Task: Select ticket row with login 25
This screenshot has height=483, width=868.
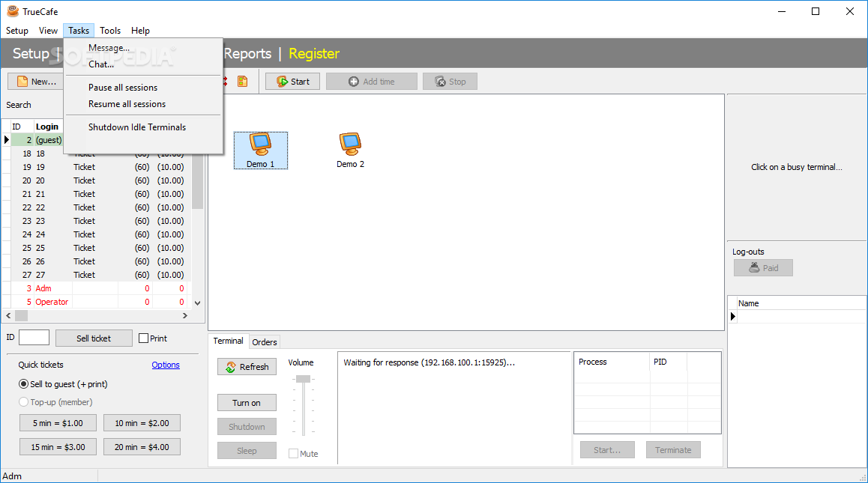Action: point(97,248)
